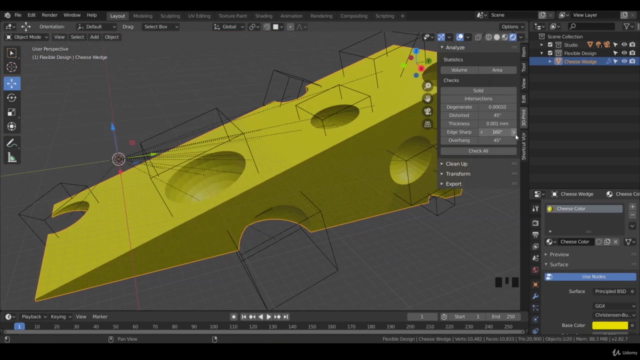Run the Overhang check button

[459, 140]
